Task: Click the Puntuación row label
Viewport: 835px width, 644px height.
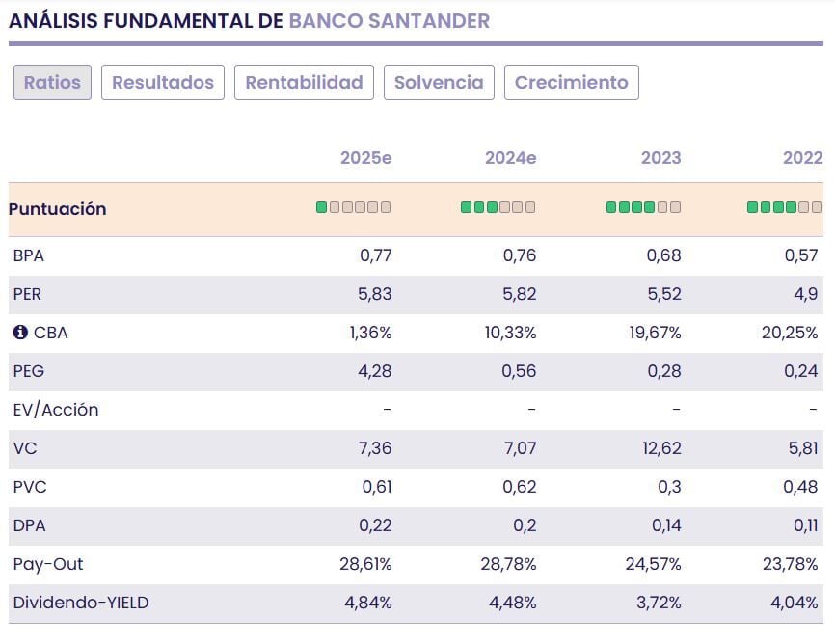Action: [x=58, y=209]
